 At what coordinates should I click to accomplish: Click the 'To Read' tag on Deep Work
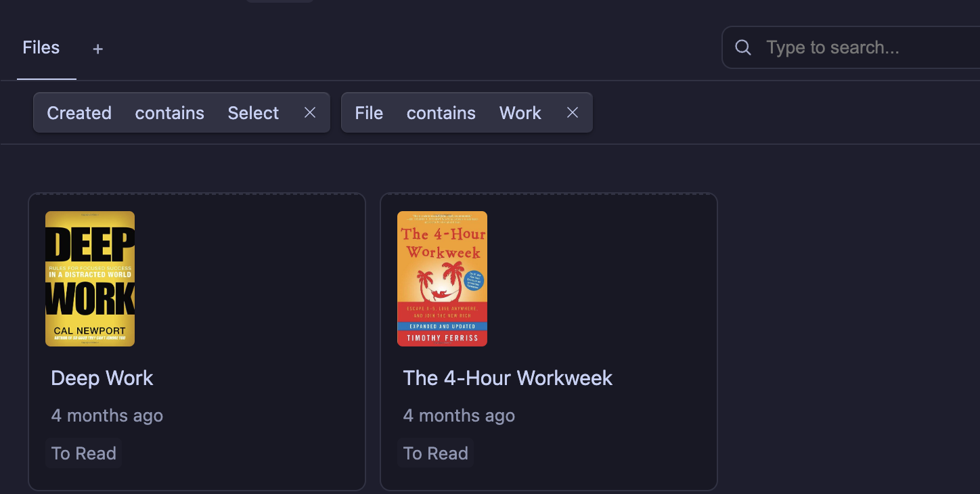coord(84,453)
